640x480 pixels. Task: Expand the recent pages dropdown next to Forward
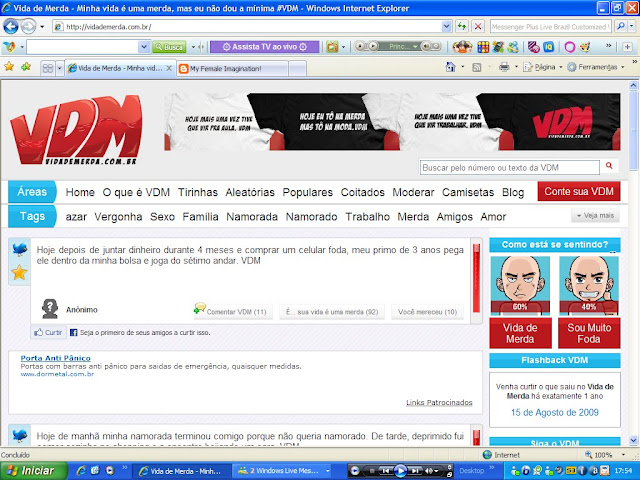click(42, 27)
